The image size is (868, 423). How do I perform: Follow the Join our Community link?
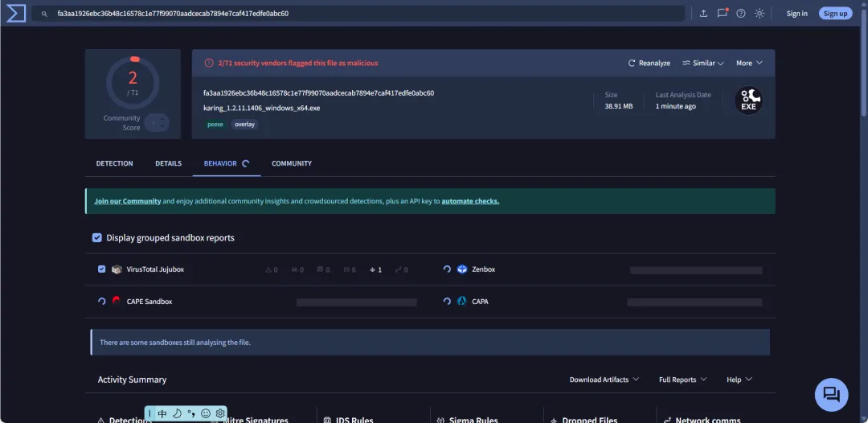point(127,202)
